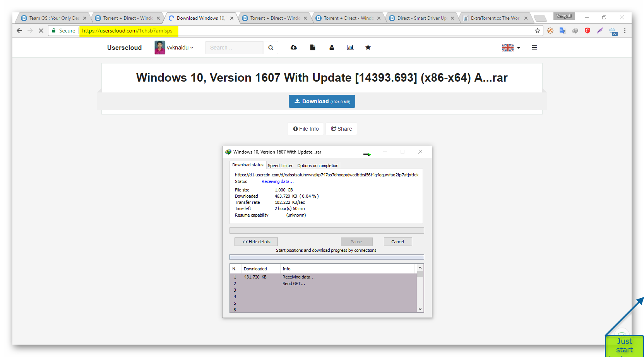The image size is (644, 357).
Task: Click the connections list scroll down arrow
Action: point(420,309)
